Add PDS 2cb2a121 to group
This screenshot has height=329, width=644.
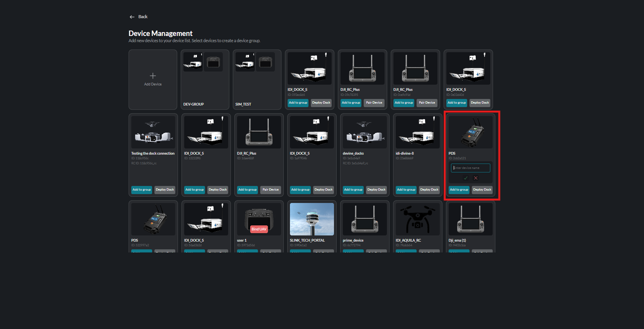point(459,190)
